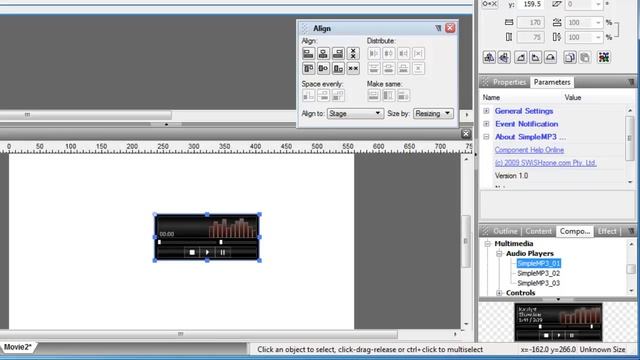Expand the Event Notification group
Image resolution: width=640 pixels, height=360 pixels.
[x=486, y=124]
